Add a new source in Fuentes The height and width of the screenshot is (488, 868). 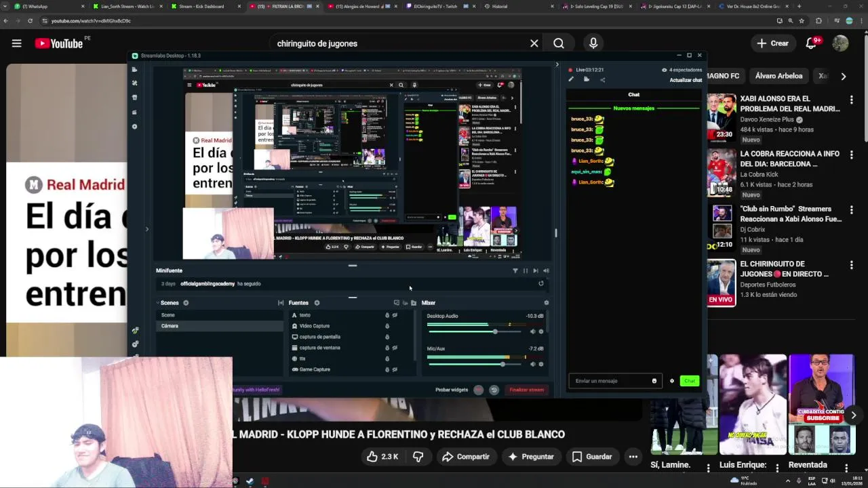tap(317, 303)
